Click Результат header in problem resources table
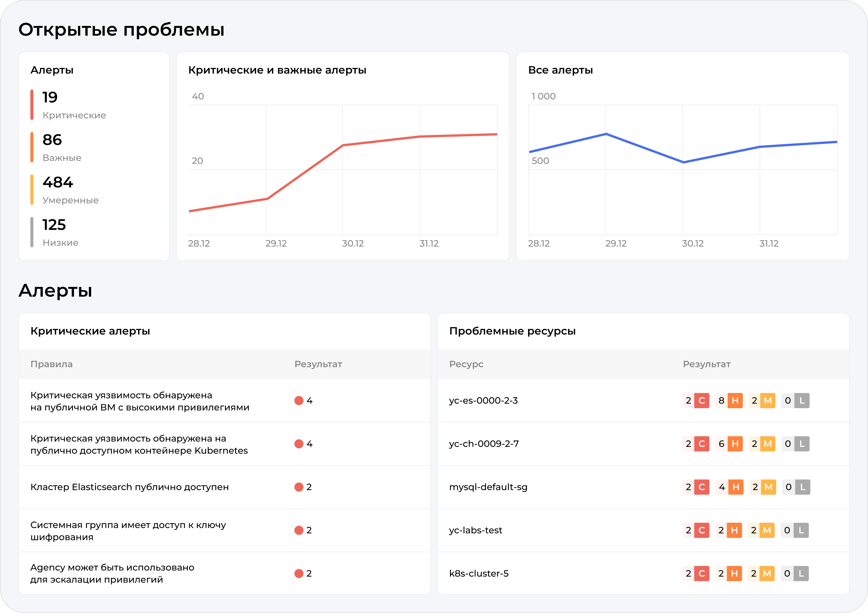This screenshot has height=613, width=868. (x=707, y=364)
